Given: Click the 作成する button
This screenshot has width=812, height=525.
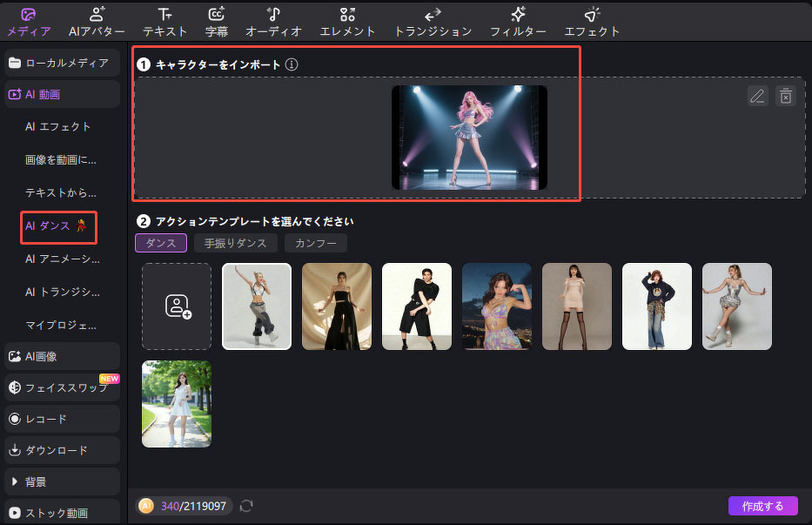Looking at the screenshot, I should (x=762, y=506).
